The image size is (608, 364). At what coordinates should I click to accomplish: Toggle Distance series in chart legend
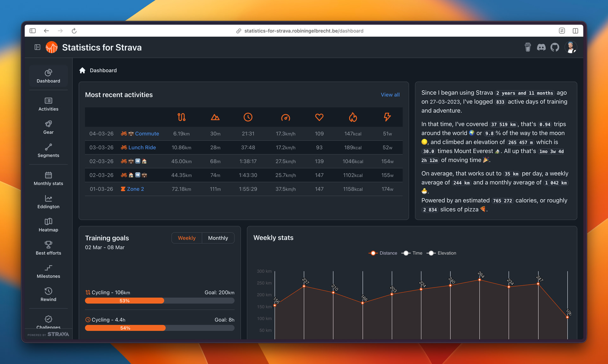(x=383, y=253)
